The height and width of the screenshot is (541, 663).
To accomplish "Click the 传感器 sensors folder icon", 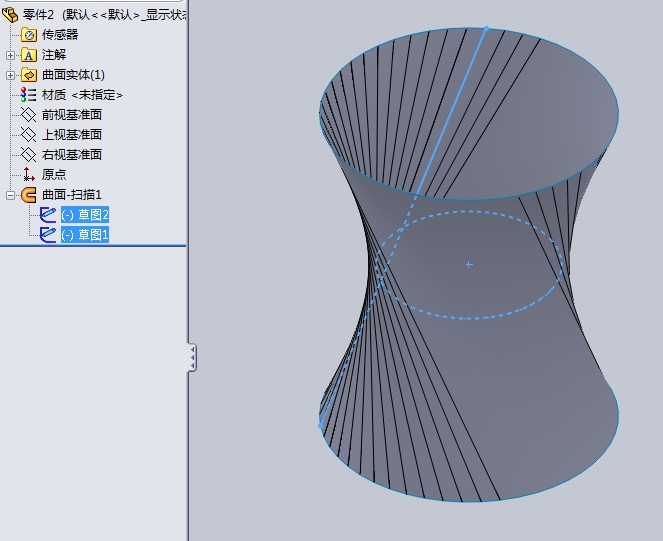I will pos(29,35).
